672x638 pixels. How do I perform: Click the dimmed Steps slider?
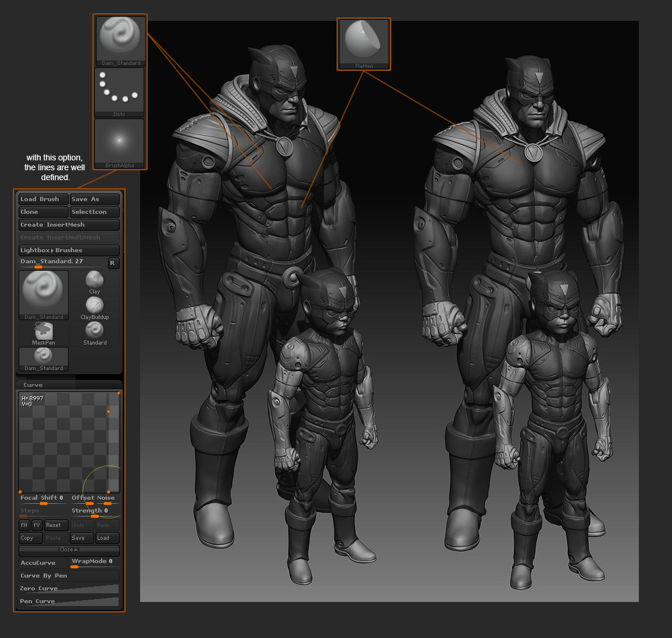point(43,512)
